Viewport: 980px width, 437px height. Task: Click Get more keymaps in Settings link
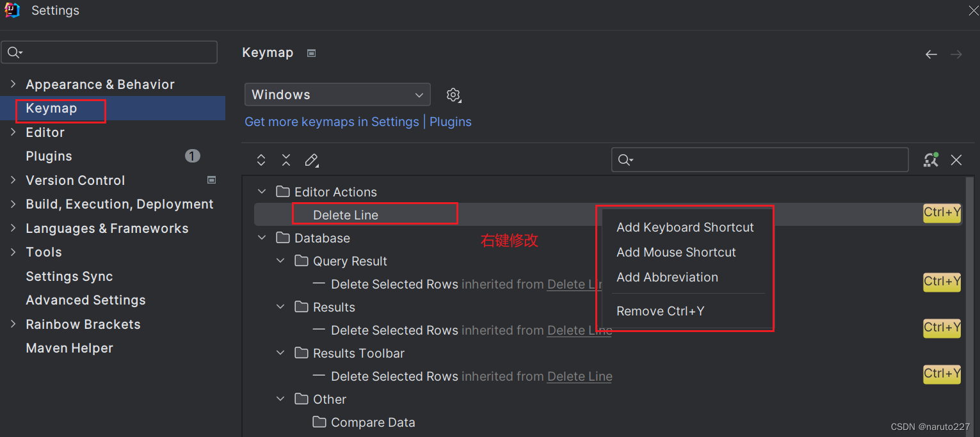(x=332, y=122)
